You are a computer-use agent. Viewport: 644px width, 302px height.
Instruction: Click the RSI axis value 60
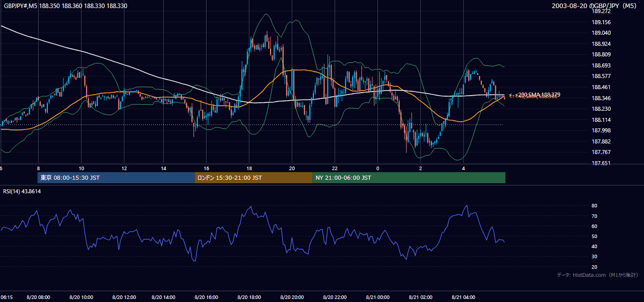[595, 226]
